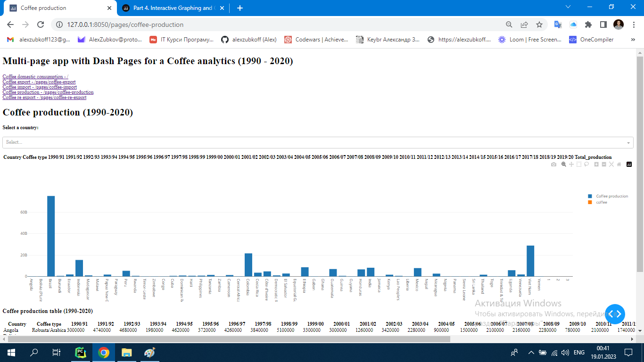Screen dimensions: 644x362
Task: Open the iCloud extension icon
Action: [x=573, y=25]
